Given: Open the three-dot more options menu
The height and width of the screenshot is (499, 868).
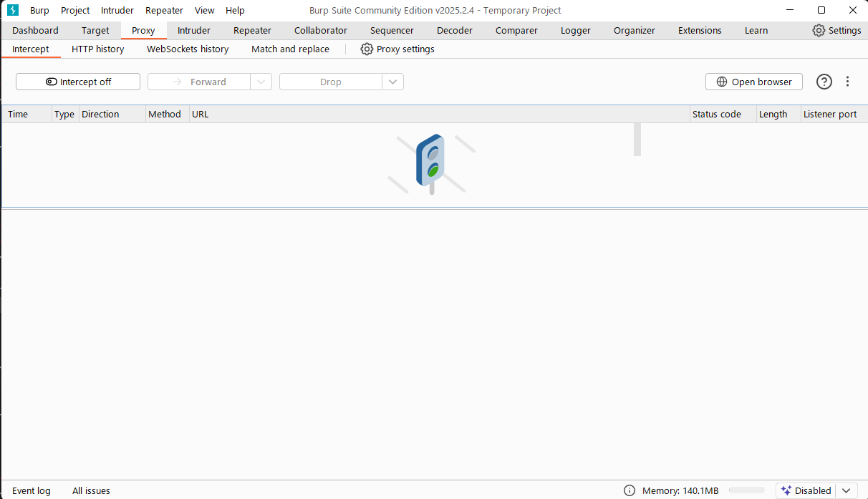Looking at the screenshot, I should click(x=848, y=82).
